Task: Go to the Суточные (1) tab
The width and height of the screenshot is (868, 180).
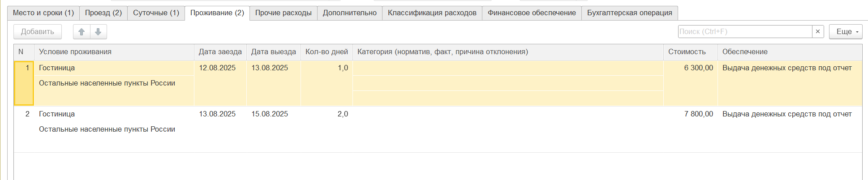Action: pos(156,13)
